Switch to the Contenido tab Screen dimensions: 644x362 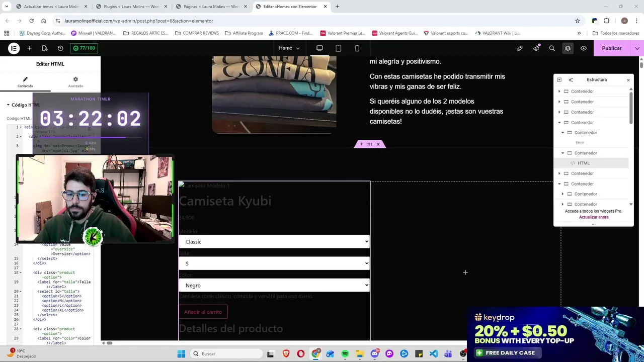coord(25,82)
